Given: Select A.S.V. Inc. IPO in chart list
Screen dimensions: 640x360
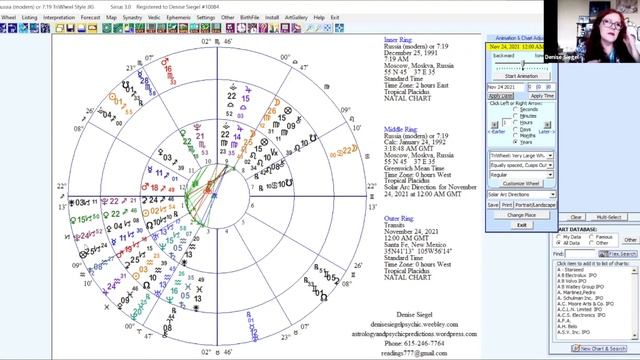Looking at the screenshot, I should point(573,332).
